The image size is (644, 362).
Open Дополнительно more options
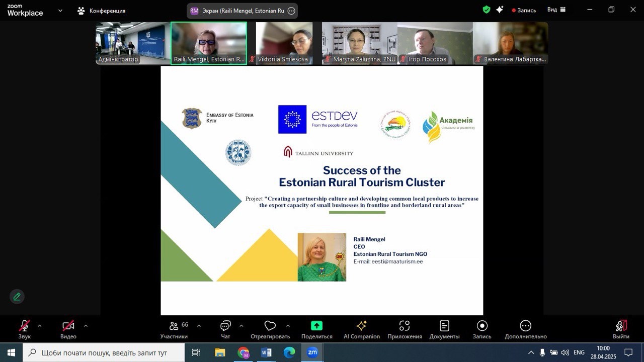pos(525,326)
